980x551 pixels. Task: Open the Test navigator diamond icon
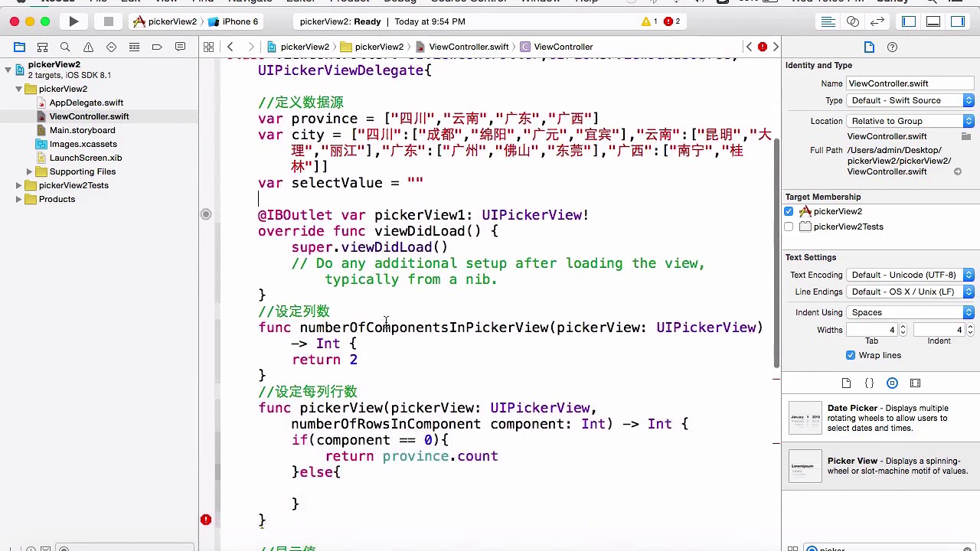tap(111, 47)
